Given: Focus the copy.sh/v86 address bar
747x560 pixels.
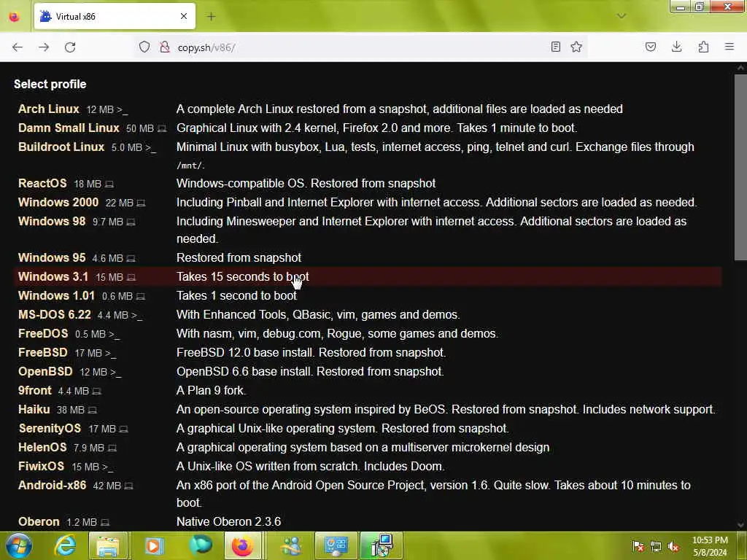Looking at the screenshot, I should click(x=362, y=47).
